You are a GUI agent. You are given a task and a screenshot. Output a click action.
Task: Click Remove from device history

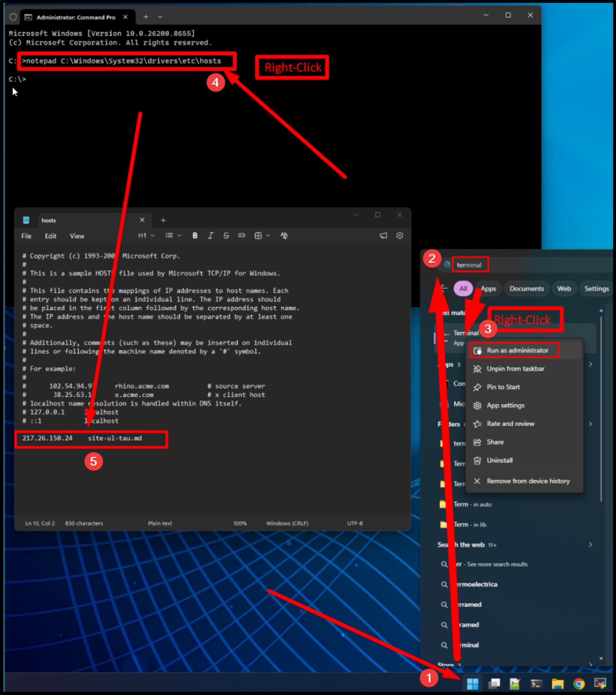[525, 481]
